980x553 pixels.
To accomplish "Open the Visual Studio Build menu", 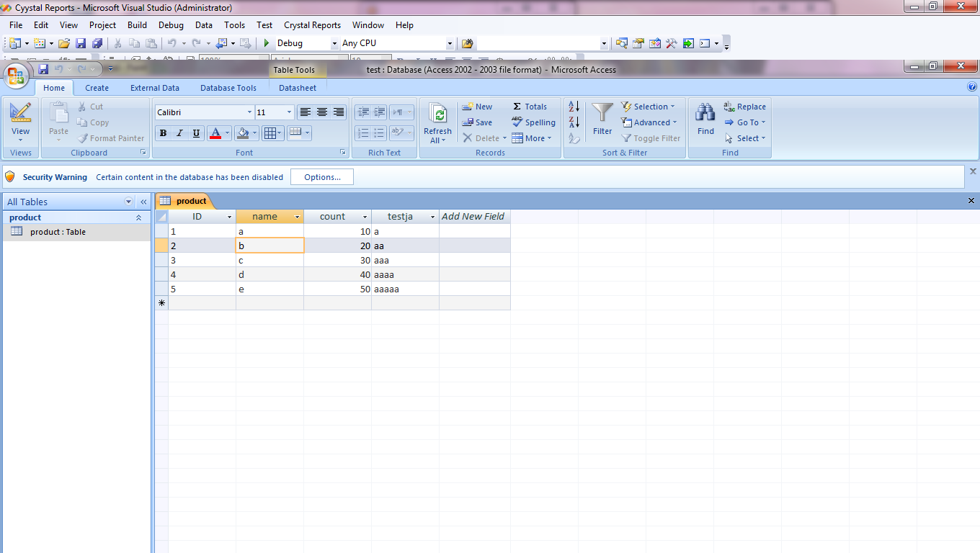I will tap(137, 25).
